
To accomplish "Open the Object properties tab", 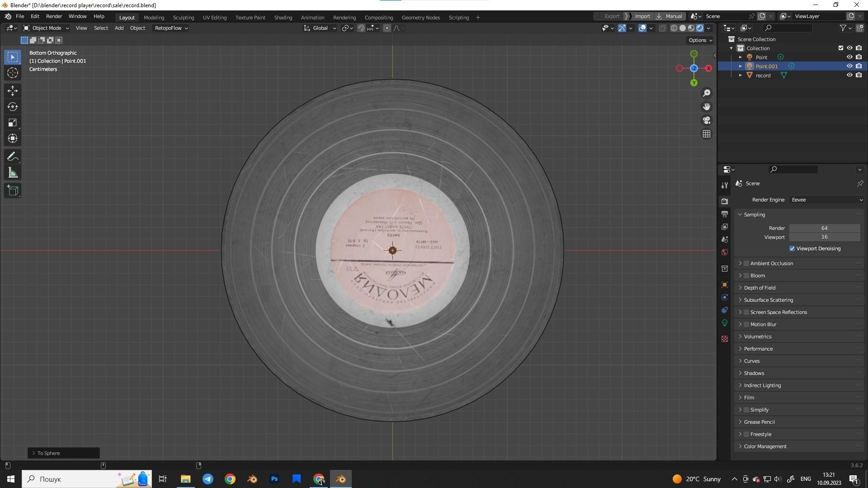I will (x=725, y=285).
